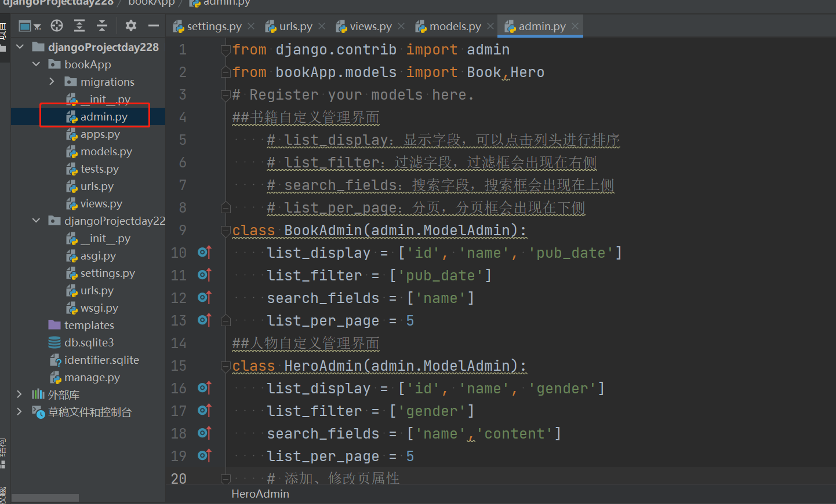Click override gutter icon on line 18

tap(205, 433)
